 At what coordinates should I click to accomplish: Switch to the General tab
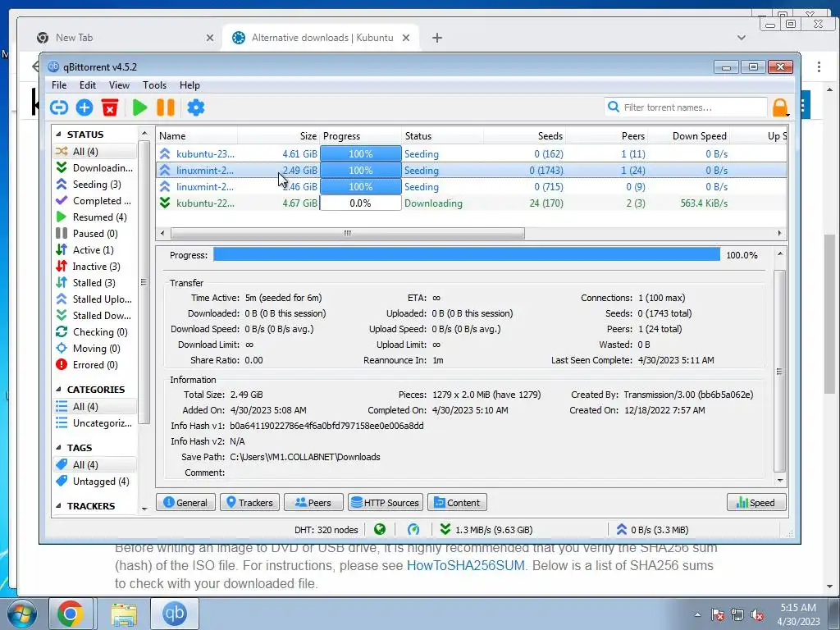[186, 503]
